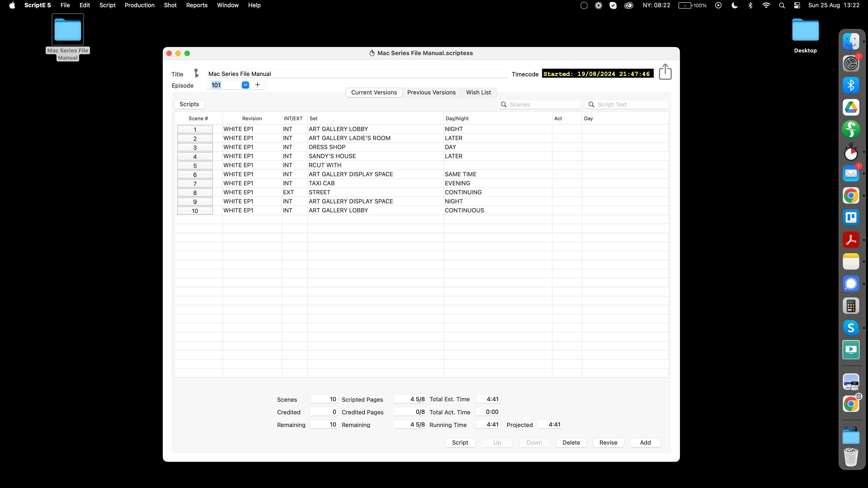Screen dimensions: 868x488
Task: Open the Scripts dropdown button
Action: click(x=189, y=104)
